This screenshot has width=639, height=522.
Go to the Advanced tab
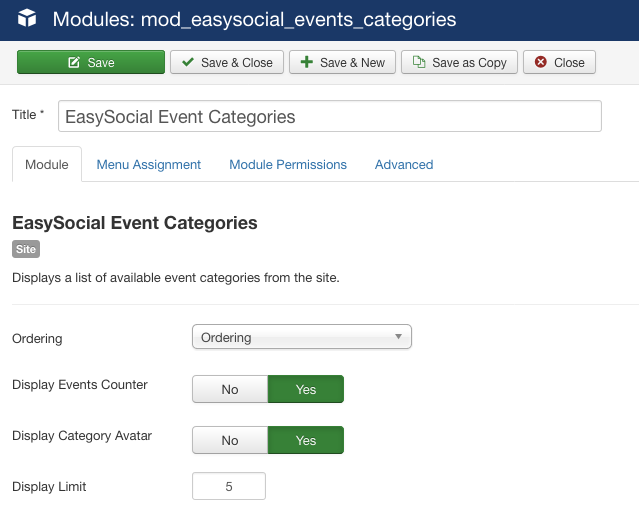point(404,164)
